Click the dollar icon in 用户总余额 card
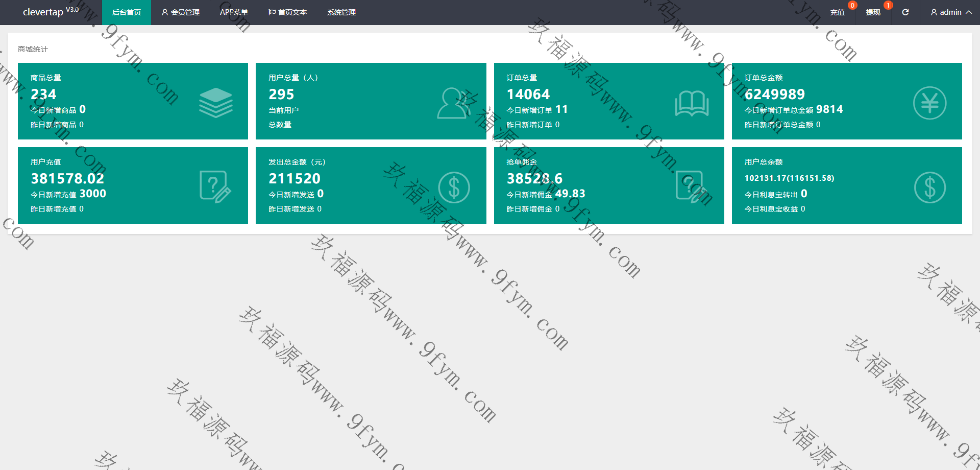 929,187
